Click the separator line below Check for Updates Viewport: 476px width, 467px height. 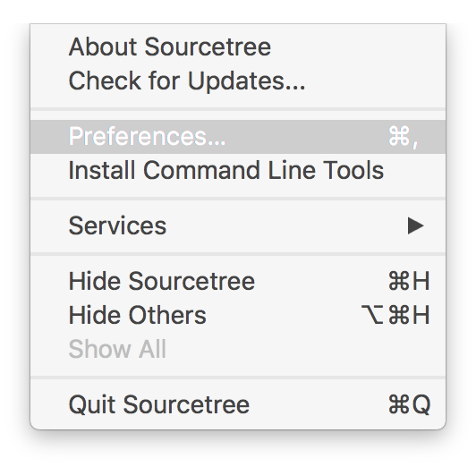point(238,109)
